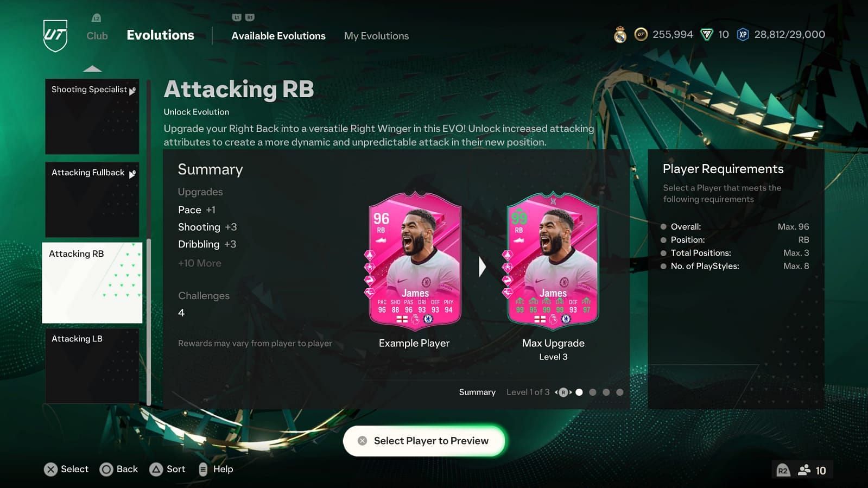Click arrow between Example and Max Upgrade cards
This screenshot has width=868, height=488.
tap(482, 267)
